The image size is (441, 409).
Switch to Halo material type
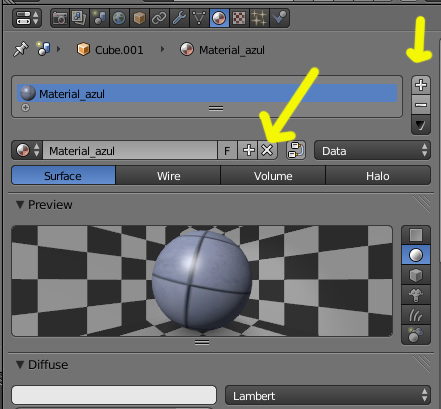[x=378, y=175]
